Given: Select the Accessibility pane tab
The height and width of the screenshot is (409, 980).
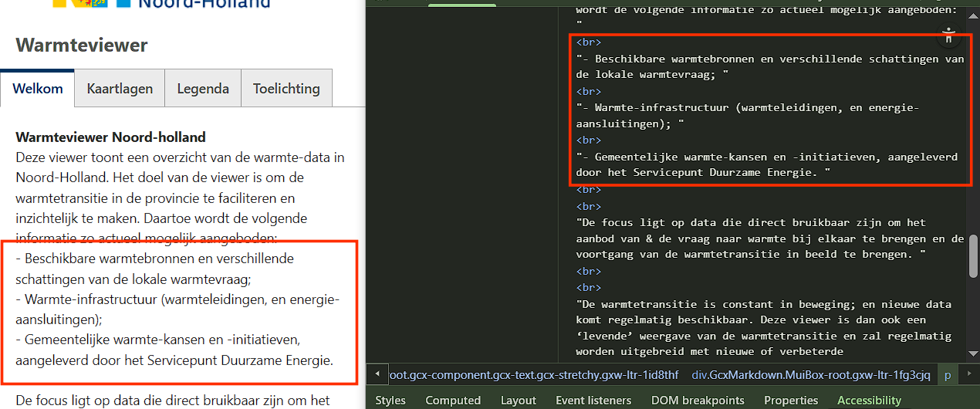Looking at the screenshot, I should [869, 400].
